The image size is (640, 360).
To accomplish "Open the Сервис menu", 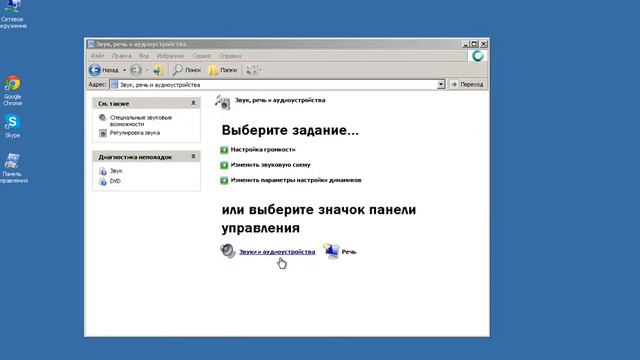I will (202, 56).
